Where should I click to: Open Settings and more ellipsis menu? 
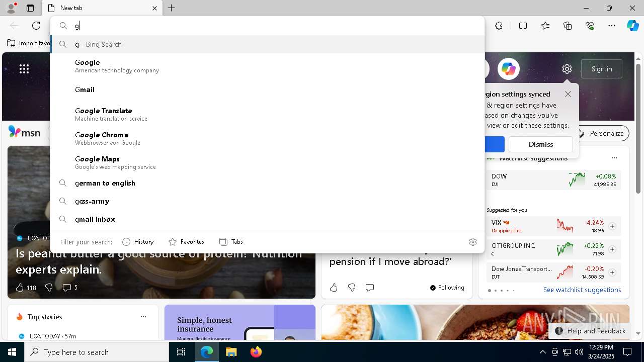point(612,26)
